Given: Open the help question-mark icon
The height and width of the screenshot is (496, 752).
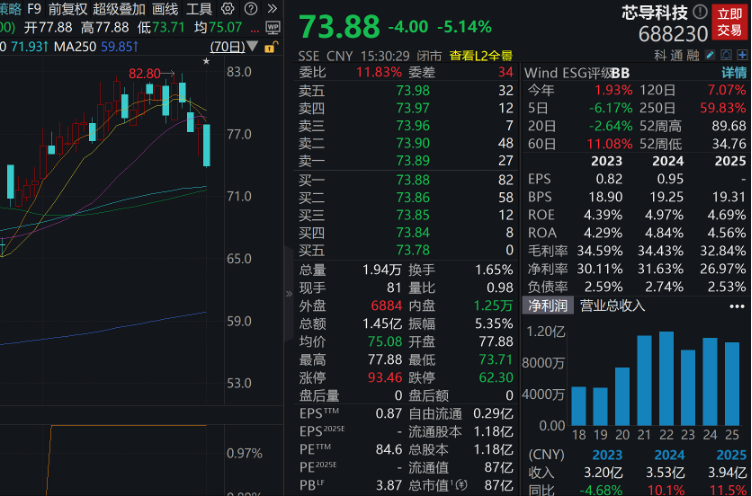Looking at the screenshot, I should click(251, 9).
